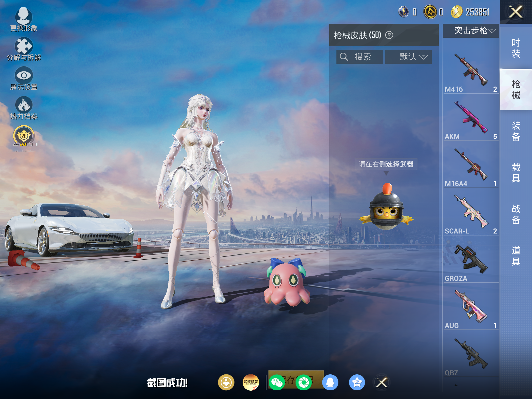This screenshot has width=532, height=399.
Task: Dismiss the share bar with X icon
Action: point(382,382)
